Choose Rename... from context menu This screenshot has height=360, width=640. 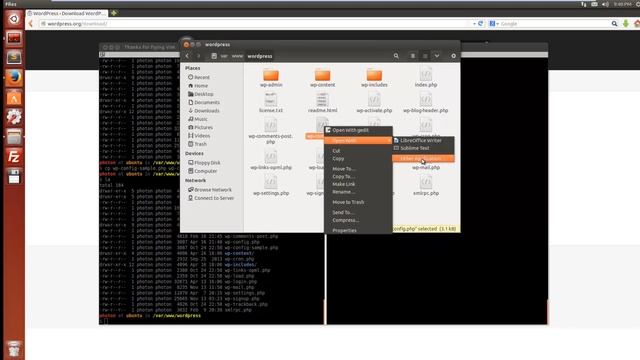click(x=358, y=192)
